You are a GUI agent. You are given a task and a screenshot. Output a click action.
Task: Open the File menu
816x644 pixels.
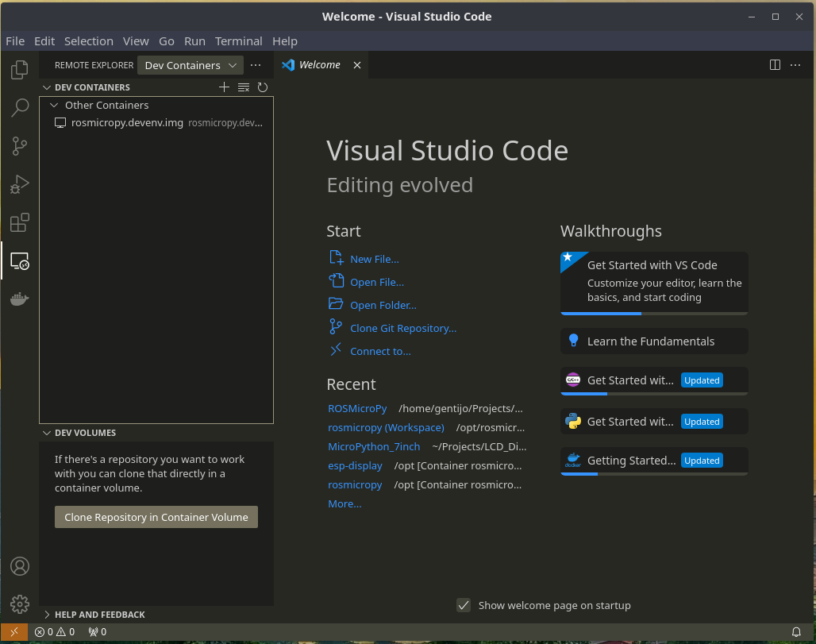pyautogui.click(x=15, y=41)
